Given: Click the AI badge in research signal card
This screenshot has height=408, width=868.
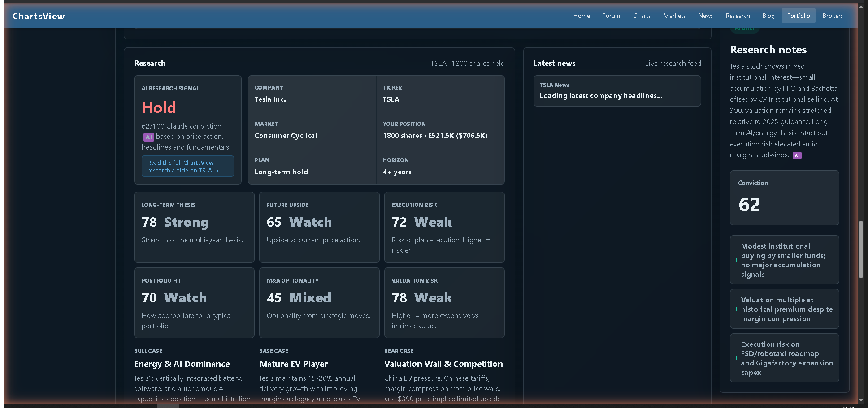Looking at the screenshot, I should click(148, 137).
